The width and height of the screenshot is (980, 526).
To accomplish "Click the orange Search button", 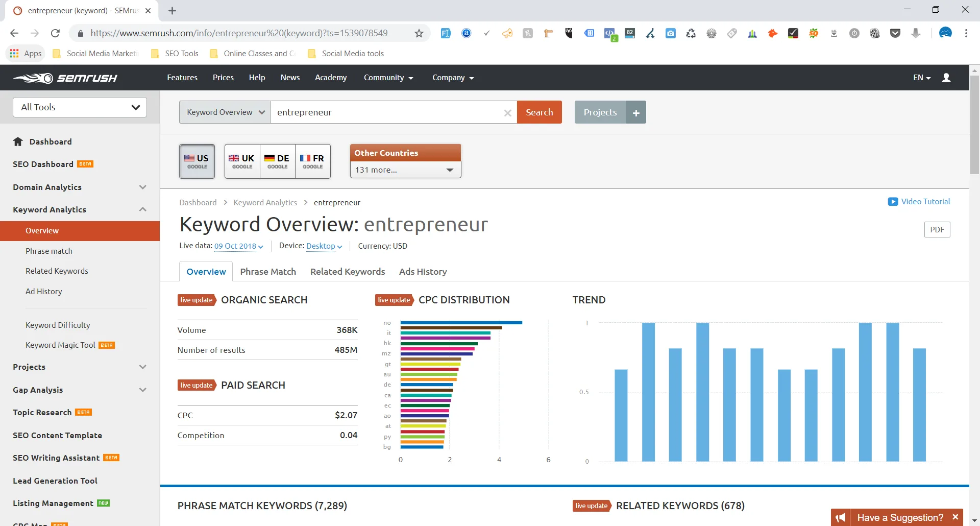I will 540,112.
